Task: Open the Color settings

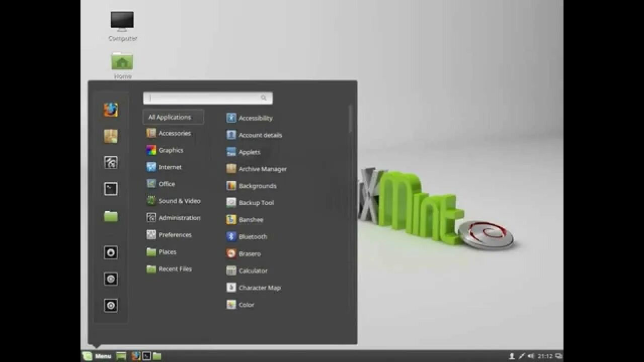Action: (240, 305)
